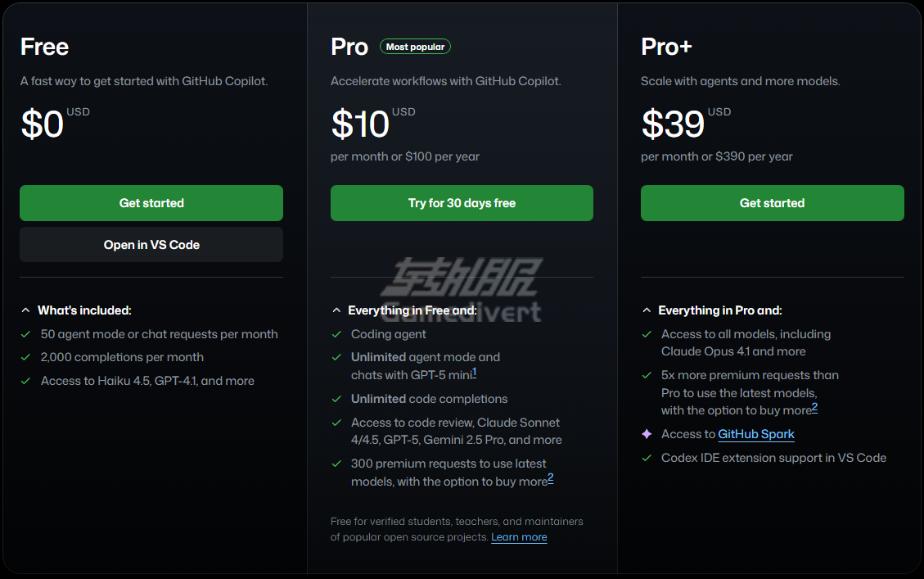
Task: Click the checkmark next to Claude Opus 4.1 access
Action: 647,334
